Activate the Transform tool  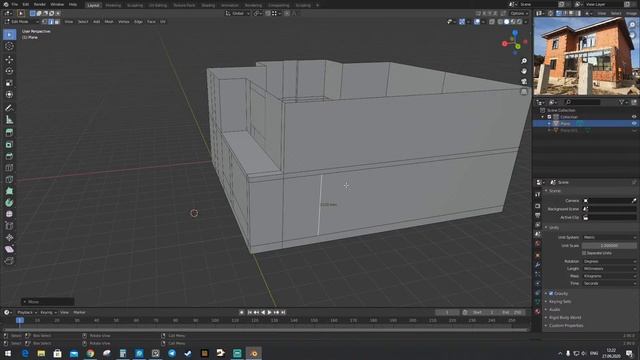(x=9, y=94)
